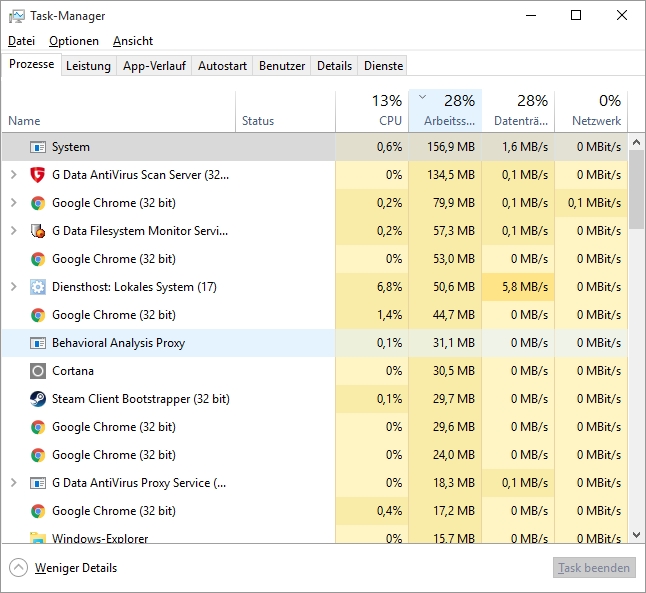Image resolution: width=646 pixels, height=593 pixels.
Task: Sort by the CPU column header
Action: pos(372,111)
